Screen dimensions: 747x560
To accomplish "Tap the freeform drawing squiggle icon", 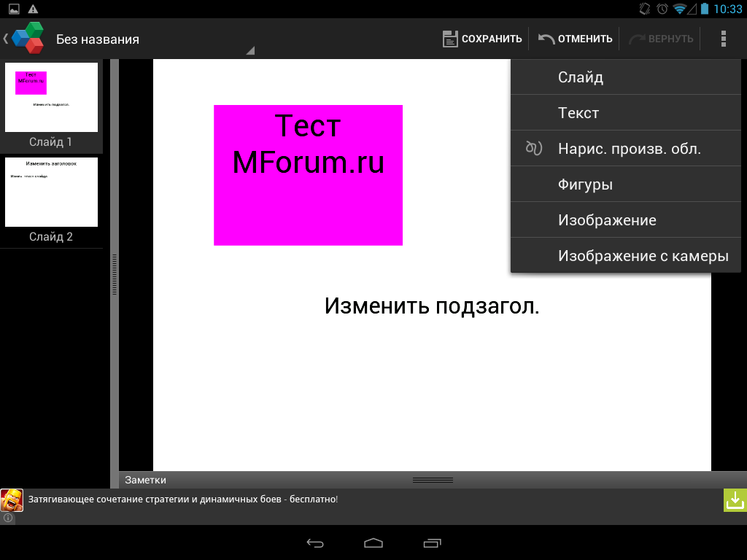I will coord(534,149).
